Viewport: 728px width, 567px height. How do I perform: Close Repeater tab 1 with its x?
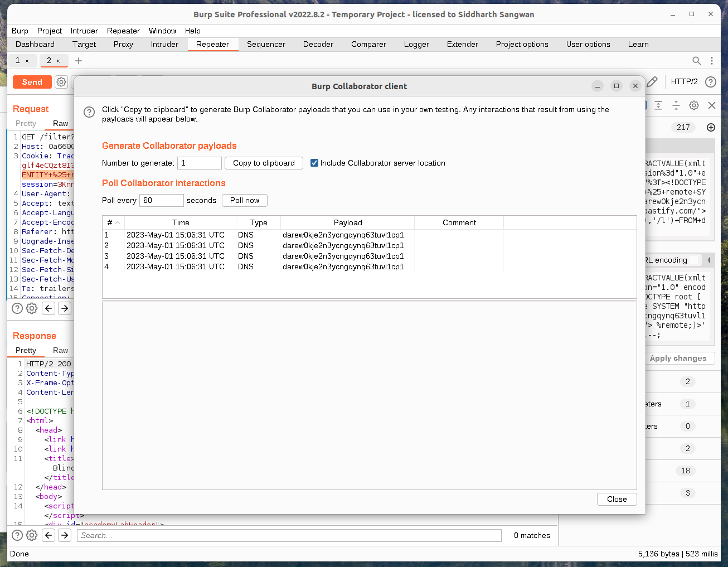coord(27,61)
